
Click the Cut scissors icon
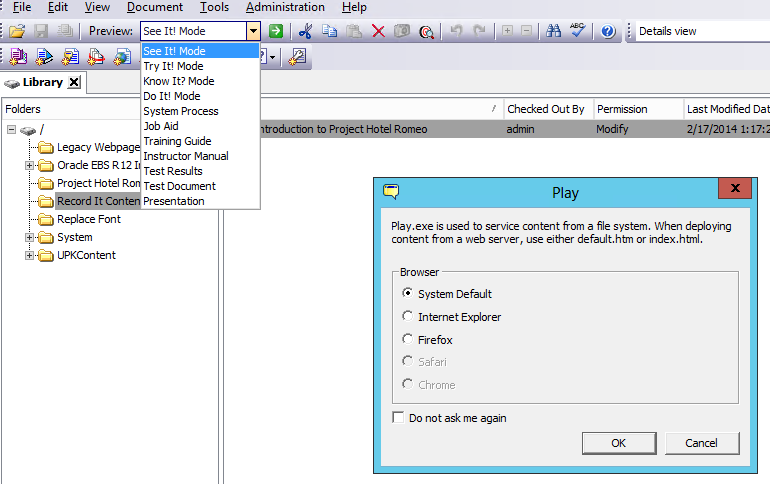click(306, 32)
